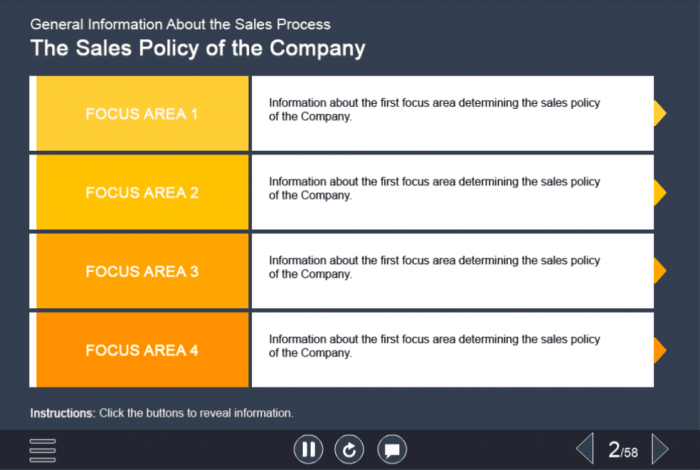Advance with the next slide arrow
Viewport: 700px width, 470px height.
660,449
